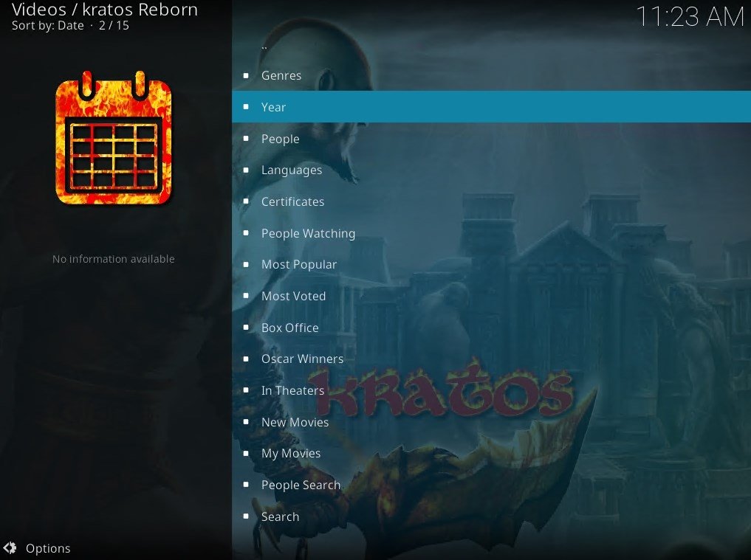The width and height of the screenshot is (751, 560).
Task: Open the People list
Action: tap(491, 138)
